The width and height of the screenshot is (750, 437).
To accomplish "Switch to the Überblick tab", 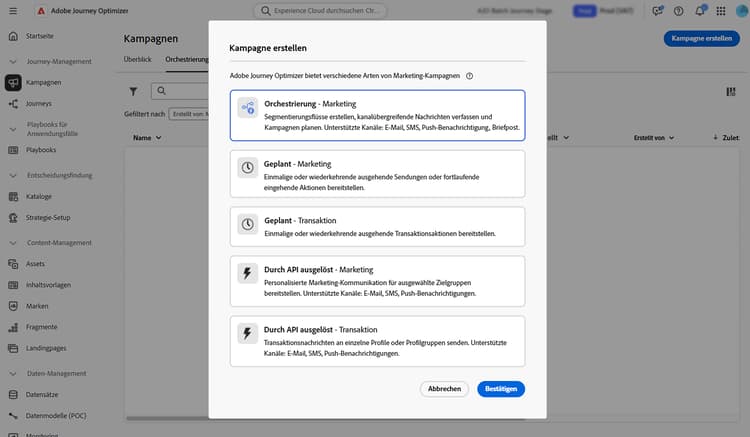I will pyautogui.click(x=138, y=59).
